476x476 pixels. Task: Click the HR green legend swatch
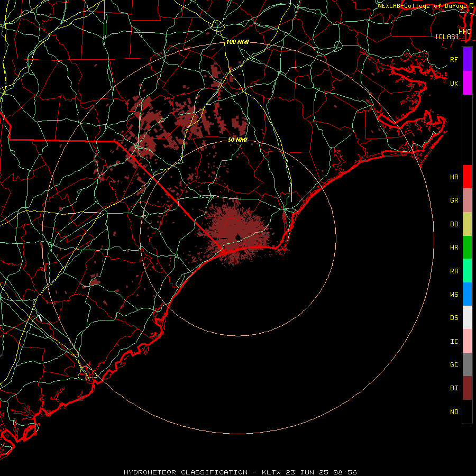point(467,247)
